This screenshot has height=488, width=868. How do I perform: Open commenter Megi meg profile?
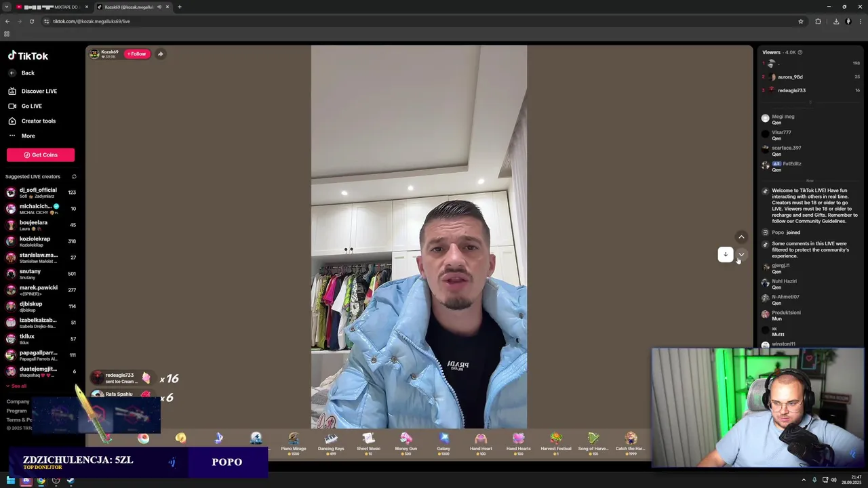pyautogui.click(x=783, y=117)
